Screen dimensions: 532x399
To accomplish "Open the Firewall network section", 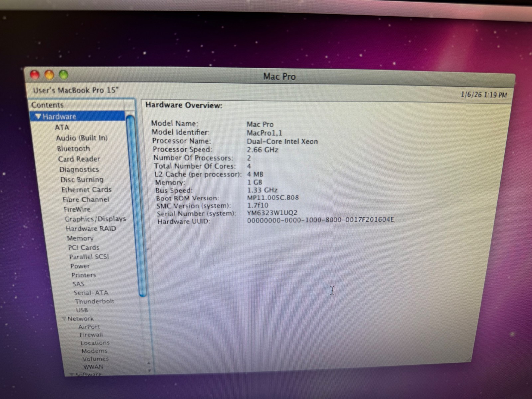I will click(91, 335).
